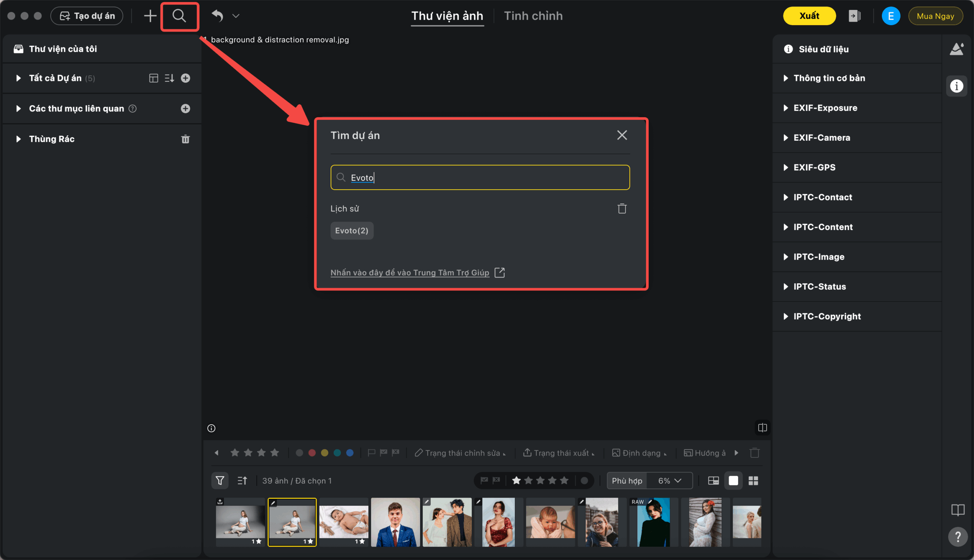Click the yellow Xuất export button

(x=809, y=16)
